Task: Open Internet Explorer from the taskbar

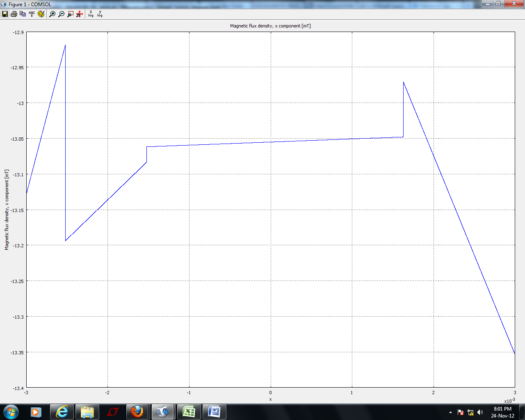Action: pyautogui.click(x=62, y=411)
